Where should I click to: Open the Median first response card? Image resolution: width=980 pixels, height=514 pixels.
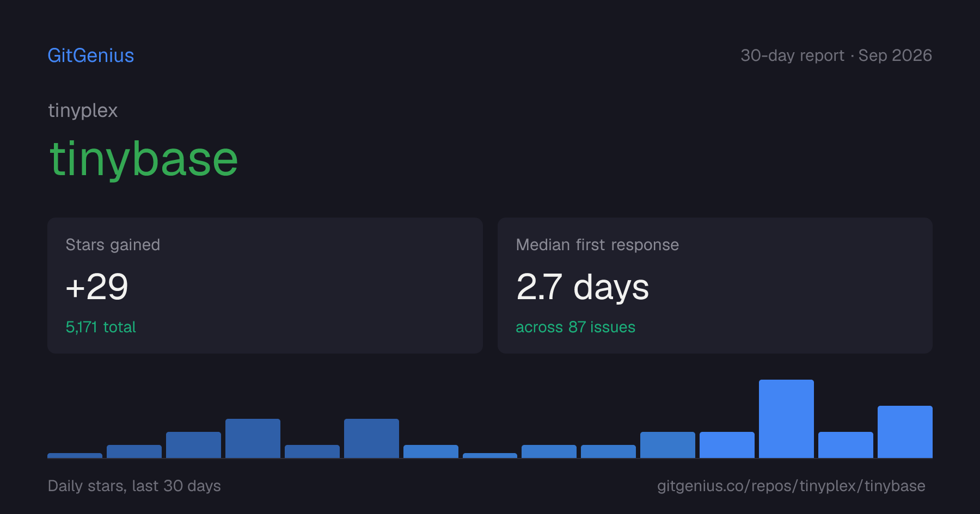(x=715, y=286)
